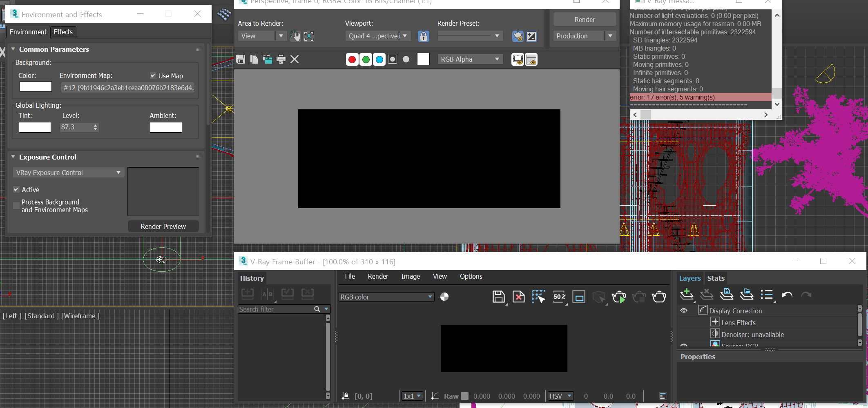This screenshot has height=408, width=868.
Task: Click the print image icon in render window
Action: point(281,59)
